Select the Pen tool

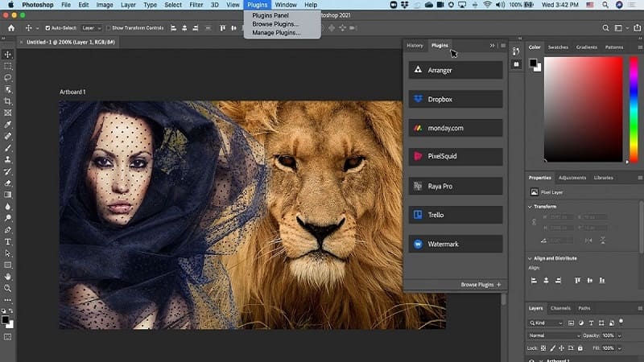tap(8, 230)
